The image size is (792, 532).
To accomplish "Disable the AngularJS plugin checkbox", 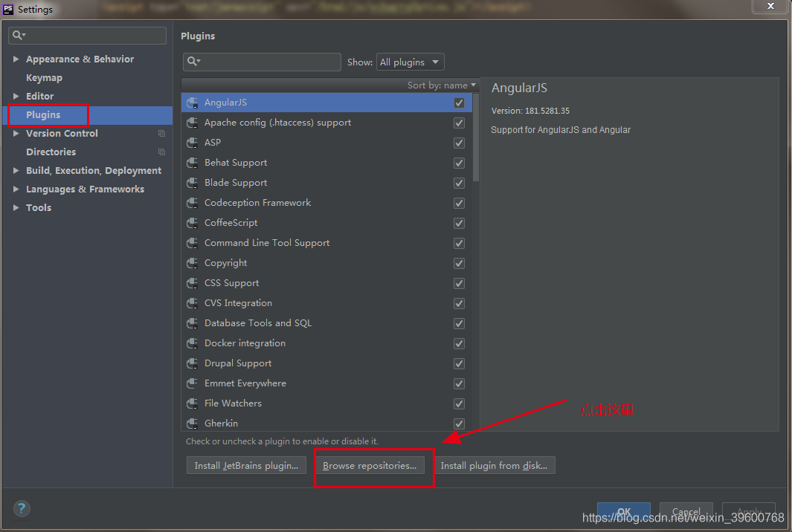I will pos(459,103).
